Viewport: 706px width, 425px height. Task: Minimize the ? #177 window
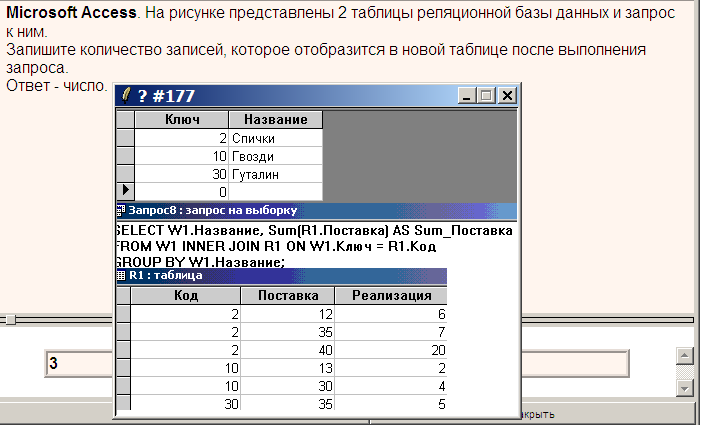[x=467, y=95]
